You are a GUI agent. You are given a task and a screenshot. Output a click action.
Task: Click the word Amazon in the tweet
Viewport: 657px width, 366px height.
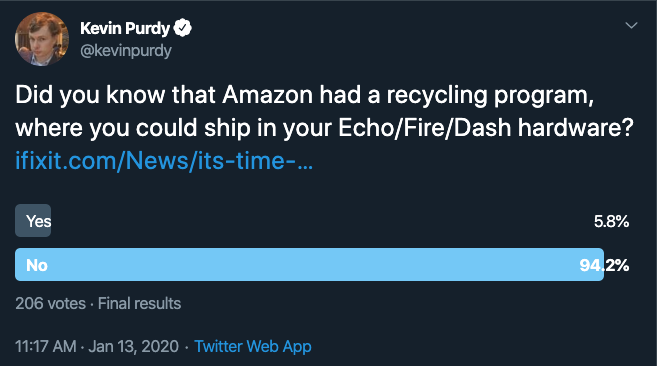267,95
